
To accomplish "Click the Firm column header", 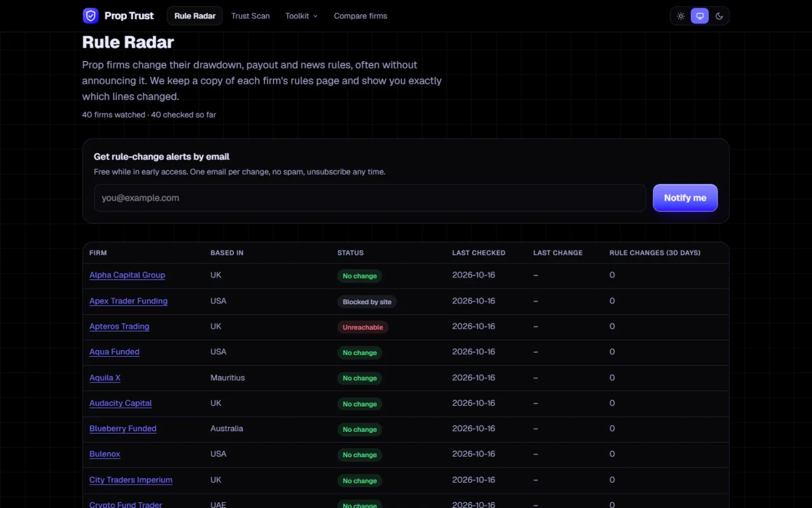I will coord(98,253).
